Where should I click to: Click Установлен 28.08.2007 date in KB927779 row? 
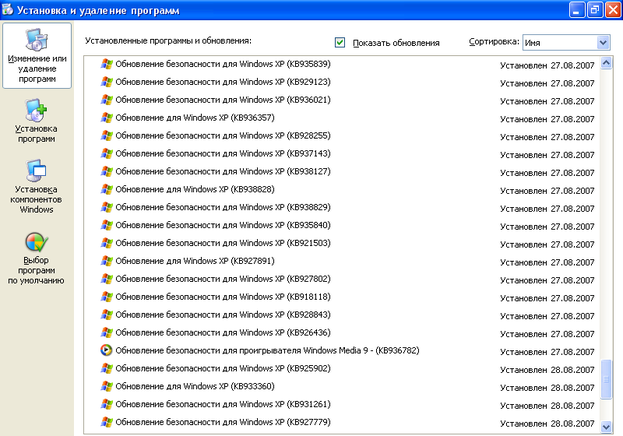pos(547,424)
